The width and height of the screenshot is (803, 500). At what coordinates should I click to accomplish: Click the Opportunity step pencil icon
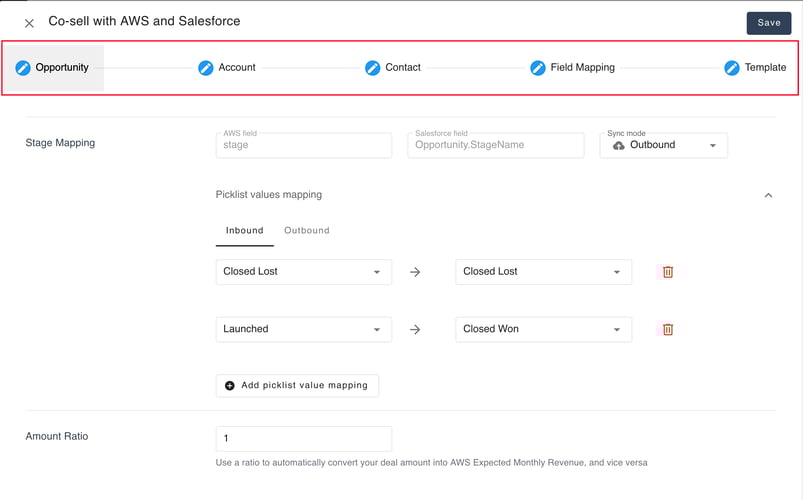23,68
